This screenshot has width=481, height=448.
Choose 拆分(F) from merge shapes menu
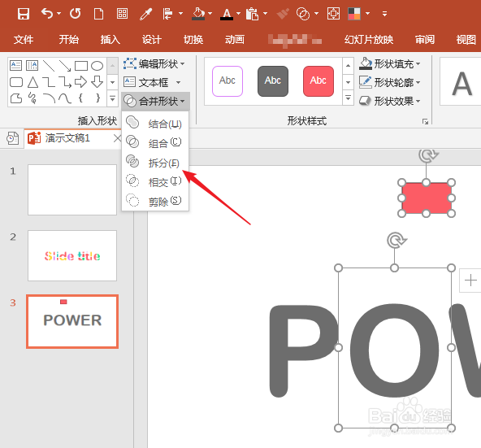[x=155, y=162]
